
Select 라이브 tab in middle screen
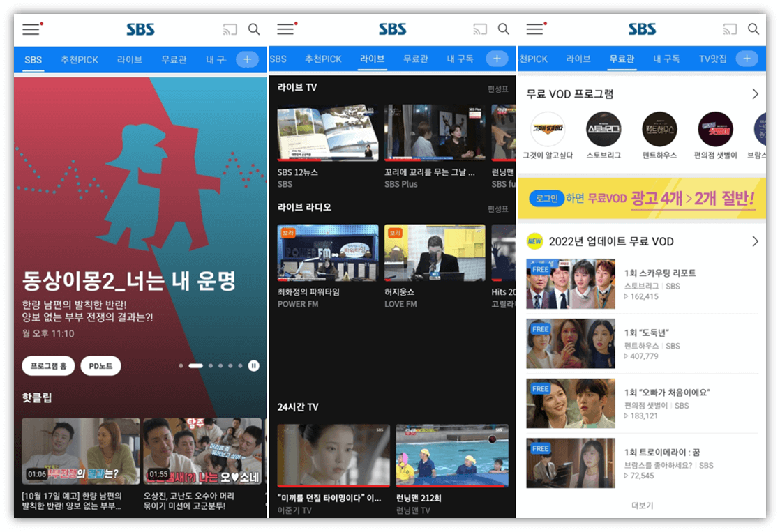[373, 59]
